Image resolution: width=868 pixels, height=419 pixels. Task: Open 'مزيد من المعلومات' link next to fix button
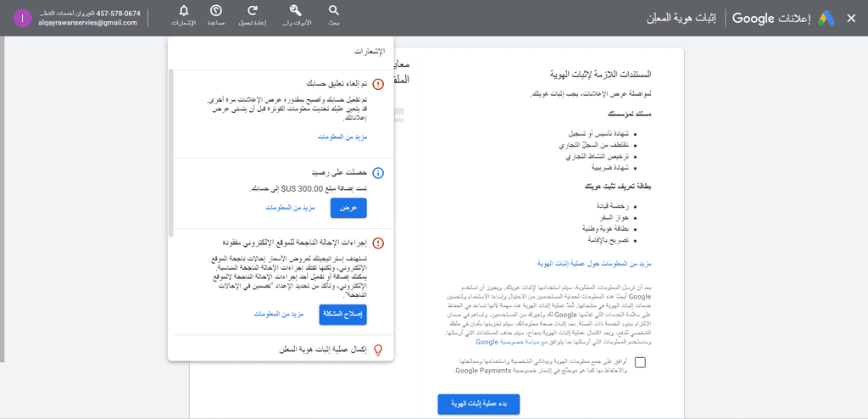click(280, 314)
